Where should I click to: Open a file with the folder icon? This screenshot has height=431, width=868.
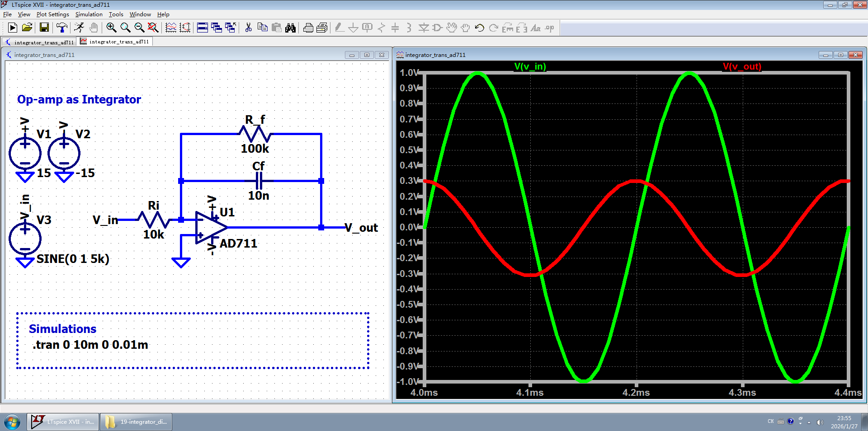point(27,28)
